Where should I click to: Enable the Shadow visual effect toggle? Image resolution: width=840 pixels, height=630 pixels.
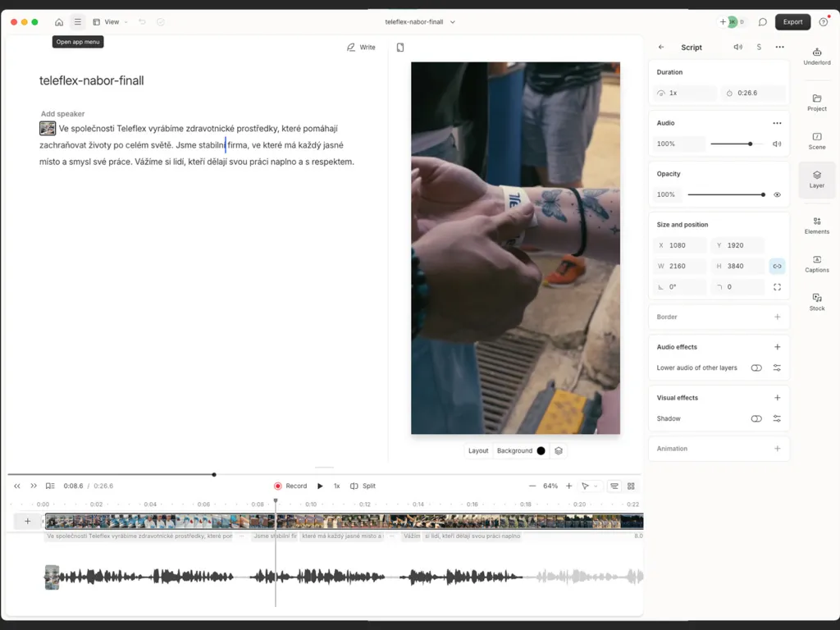(756, 418)
